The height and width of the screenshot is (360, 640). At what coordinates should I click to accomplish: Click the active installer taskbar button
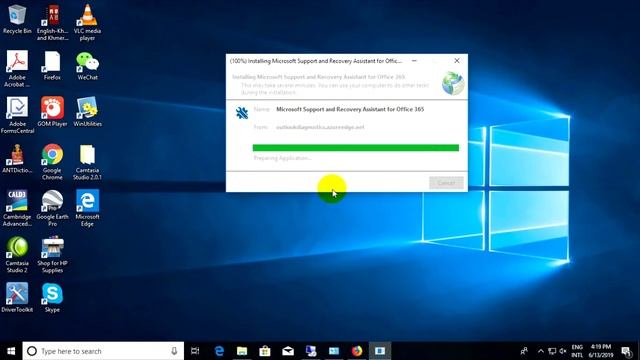380,351
